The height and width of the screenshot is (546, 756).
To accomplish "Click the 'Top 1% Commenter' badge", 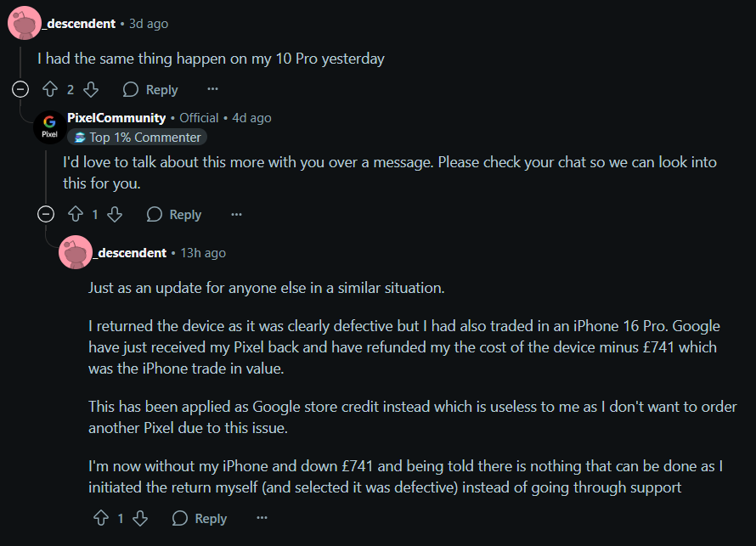I will tap(137, 137).
